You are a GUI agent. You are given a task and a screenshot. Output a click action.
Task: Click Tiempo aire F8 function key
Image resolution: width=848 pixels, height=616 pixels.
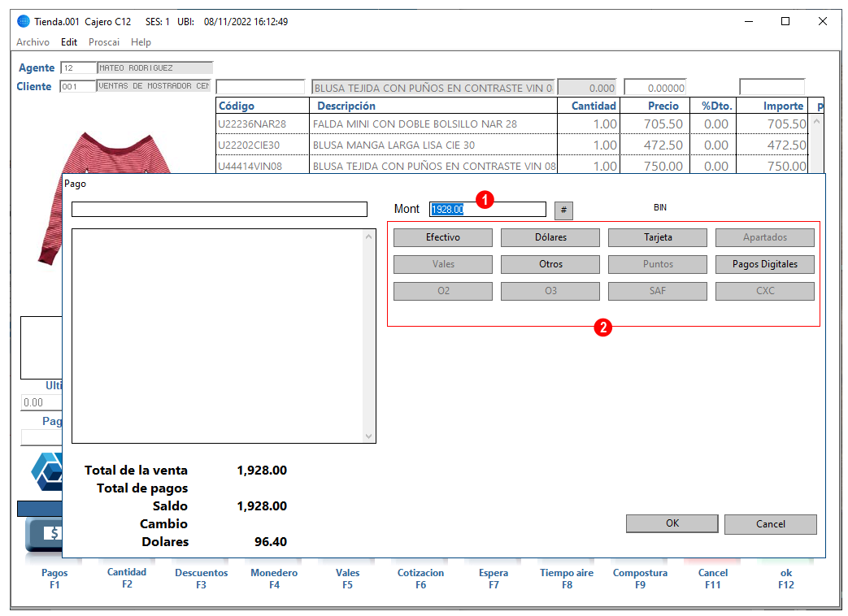click(567, 579)
